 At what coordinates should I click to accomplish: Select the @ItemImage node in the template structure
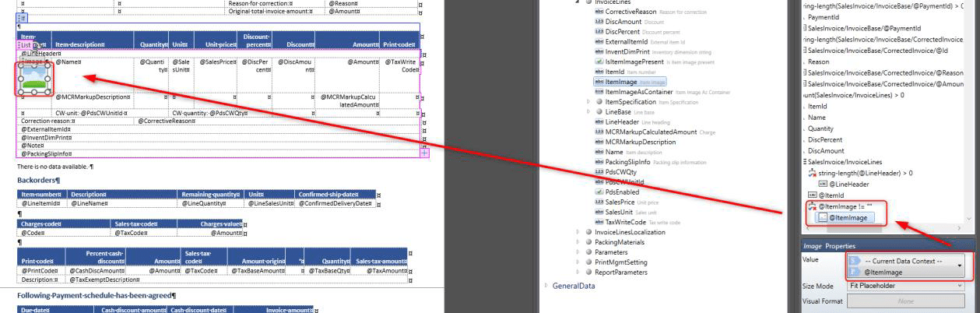pos(845,218)
